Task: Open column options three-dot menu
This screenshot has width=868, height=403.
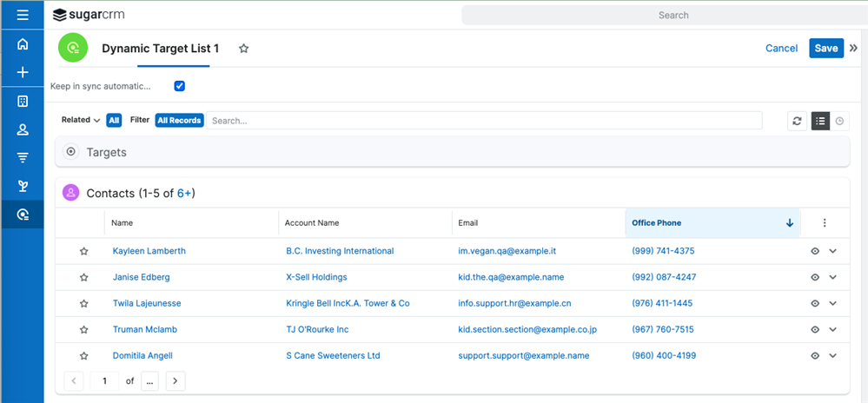Action: [x=825, y=223]
